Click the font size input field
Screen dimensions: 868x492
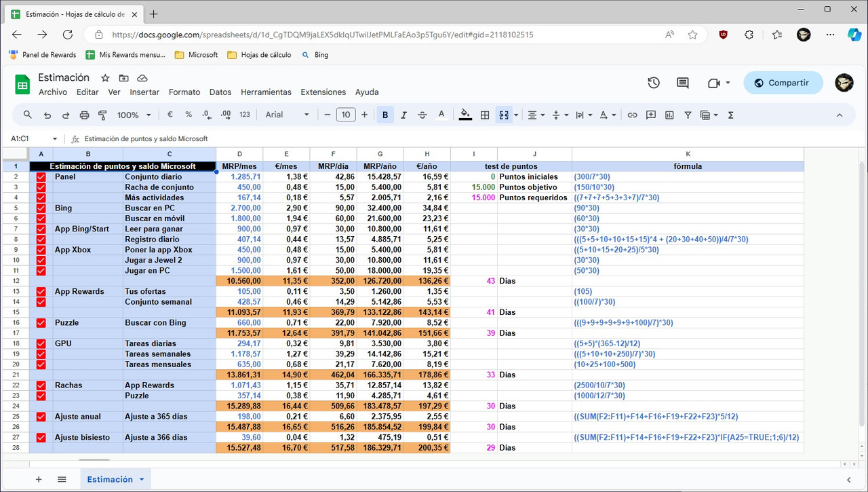click(346, 115)
